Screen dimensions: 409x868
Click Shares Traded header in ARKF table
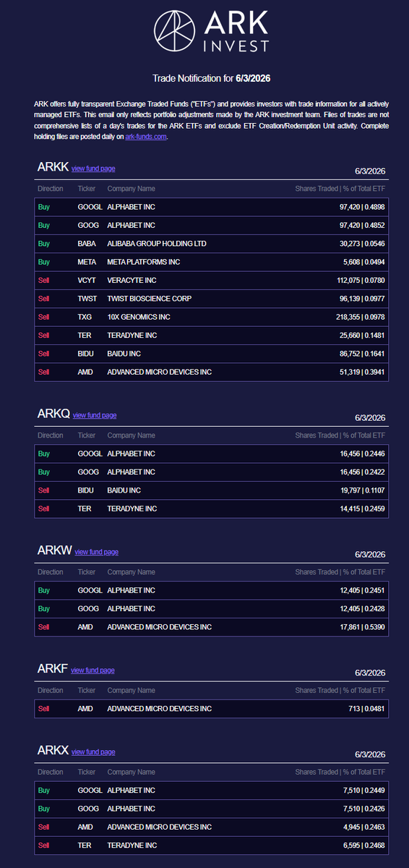tap(340, 690)
